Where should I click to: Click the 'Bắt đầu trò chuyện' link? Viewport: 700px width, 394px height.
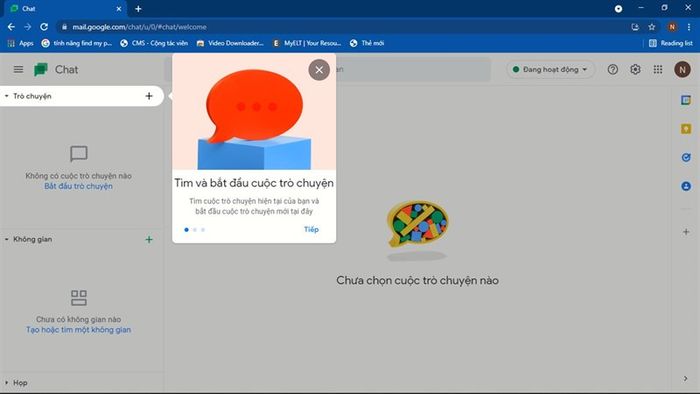point(78,187)
